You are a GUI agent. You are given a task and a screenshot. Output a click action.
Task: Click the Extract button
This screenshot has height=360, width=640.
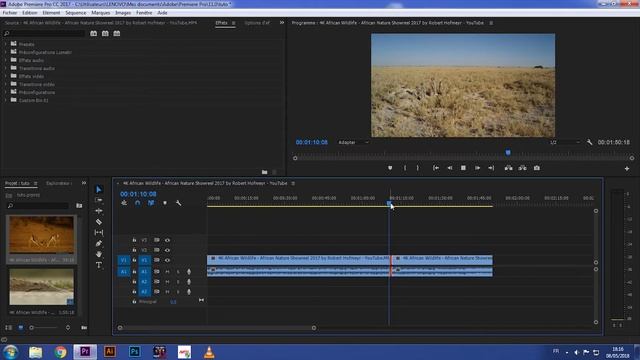click(522, 168)
